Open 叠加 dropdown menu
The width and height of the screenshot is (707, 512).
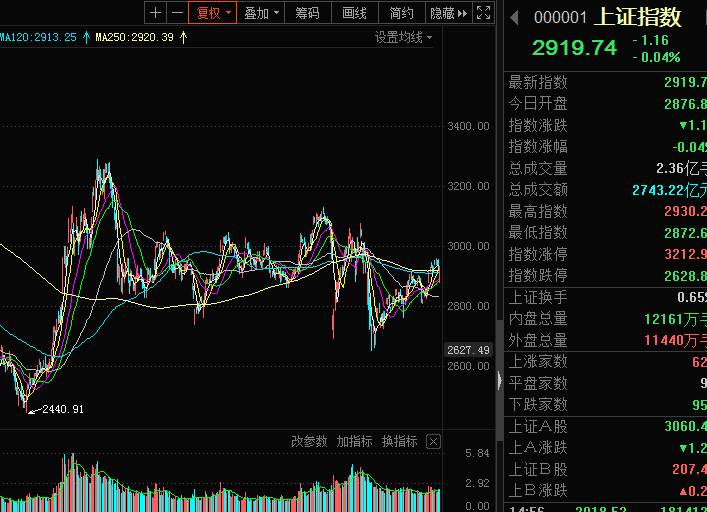pyautogui.click(x=261, y=13)
